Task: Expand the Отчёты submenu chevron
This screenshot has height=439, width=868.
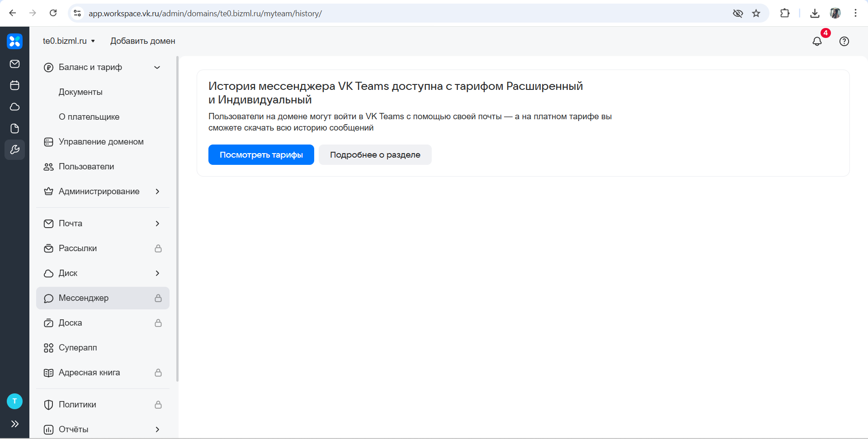Action: pos(157,430)
